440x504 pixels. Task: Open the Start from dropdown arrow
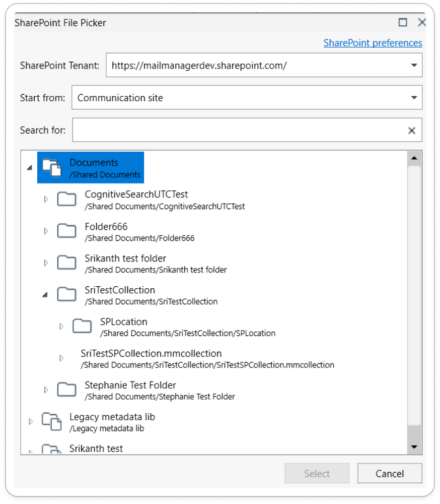point(414,98)
